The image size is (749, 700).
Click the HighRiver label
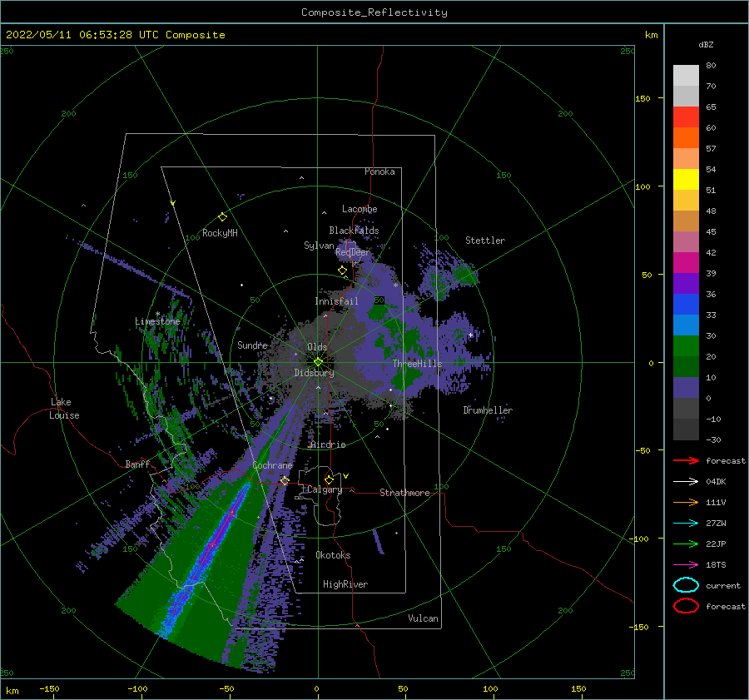point(345,584)
